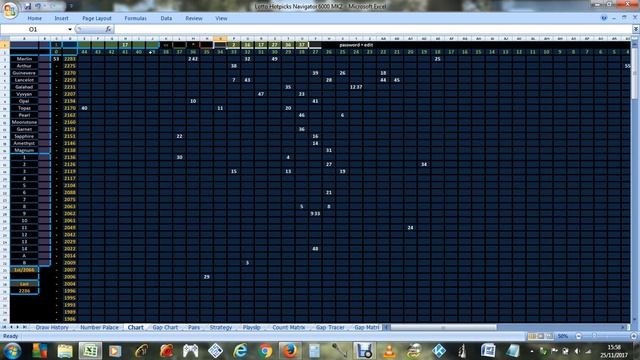Select the Merlin name cell
This screenshot has width=640, height=360.
coord(24,59)
